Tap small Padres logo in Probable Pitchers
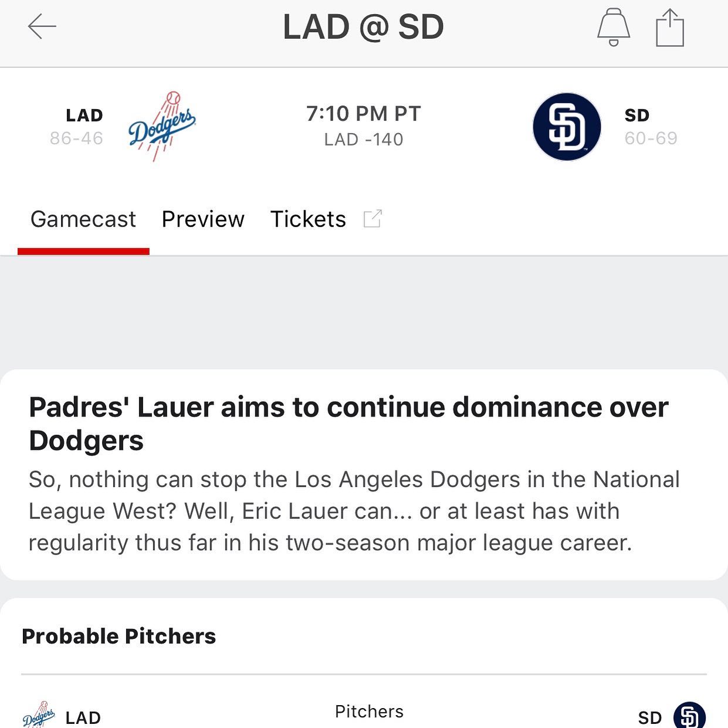Image resolution: width=728 pixels, height=728 pixels. [x=689, y=716]
